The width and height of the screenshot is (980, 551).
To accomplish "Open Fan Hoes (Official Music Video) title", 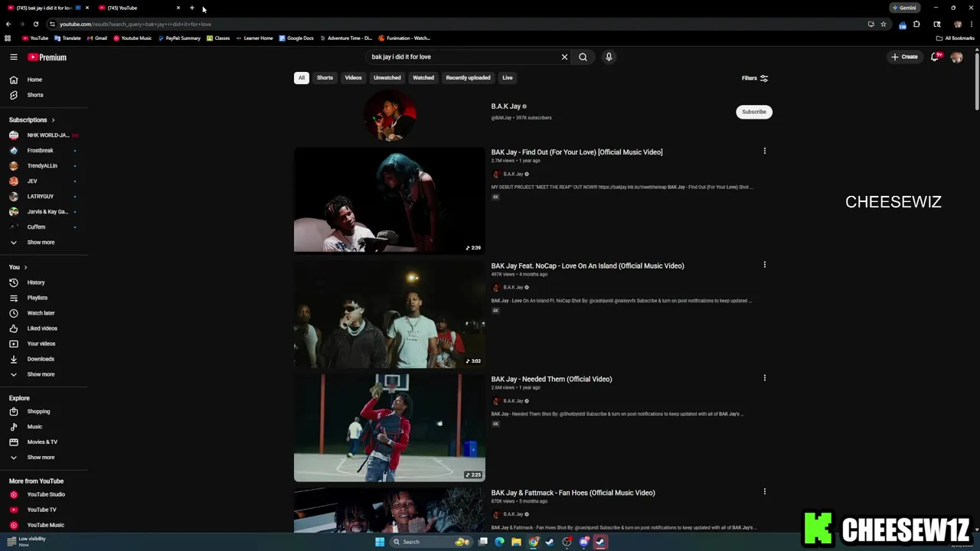I will [573, 493].
